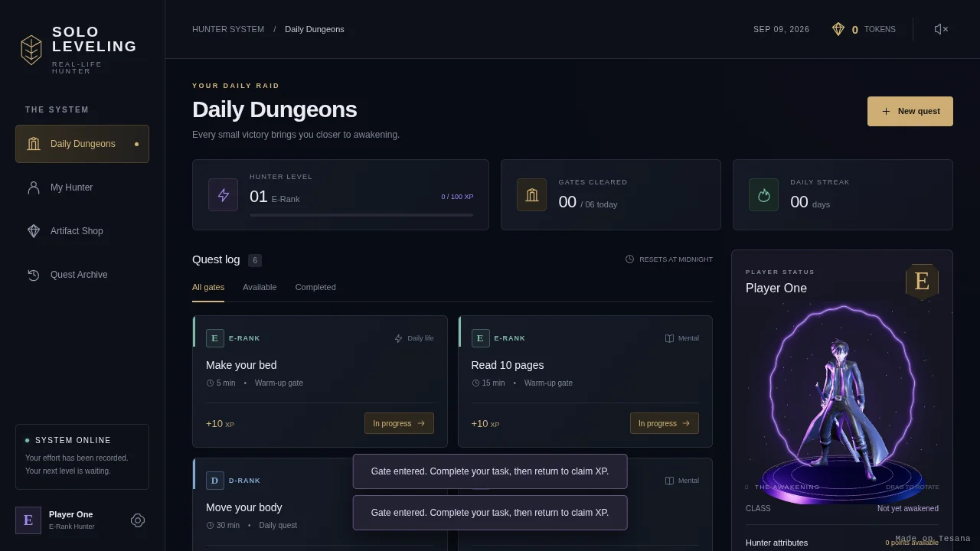Click D rank badge on Move your body
Viewport: 980px width, 551px height.
click(215, 481)
